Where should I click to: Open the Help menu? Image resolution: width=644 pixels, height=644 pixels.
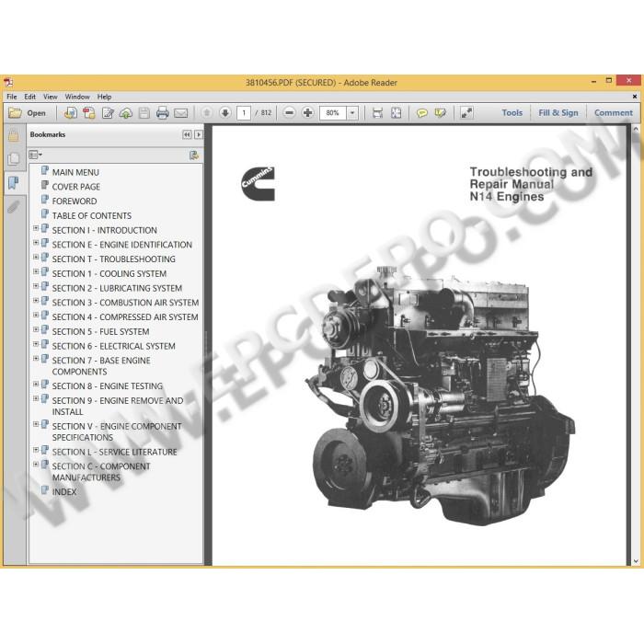click(x=104, y=97)
